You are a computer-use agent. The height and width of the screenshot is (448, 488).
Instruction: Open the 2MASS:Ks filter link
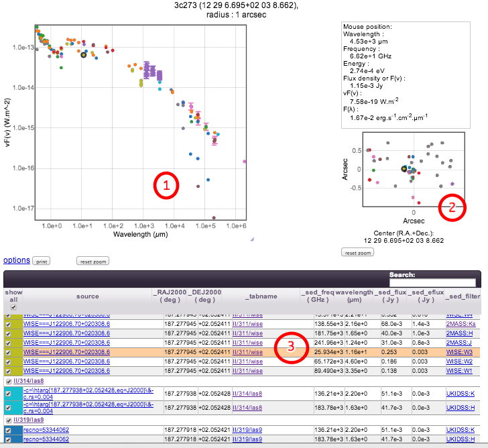point(461,324)
